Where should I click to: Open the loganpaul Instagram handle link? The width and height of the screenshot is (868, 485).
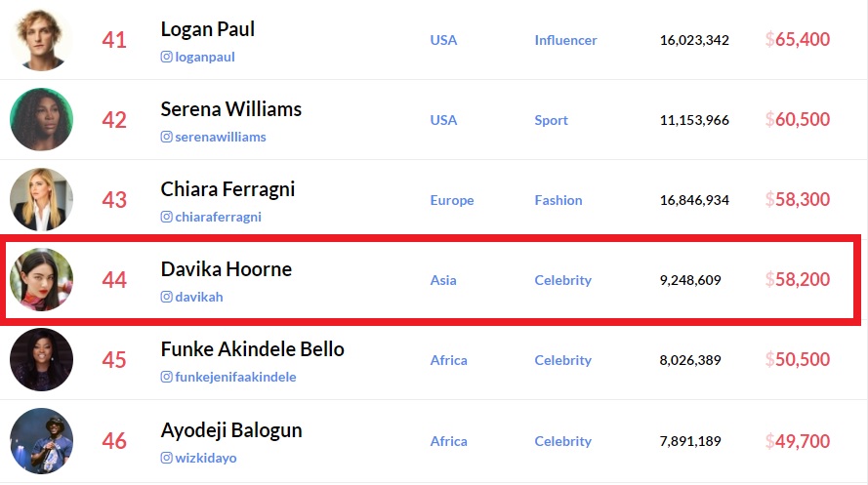coord(205,58)
